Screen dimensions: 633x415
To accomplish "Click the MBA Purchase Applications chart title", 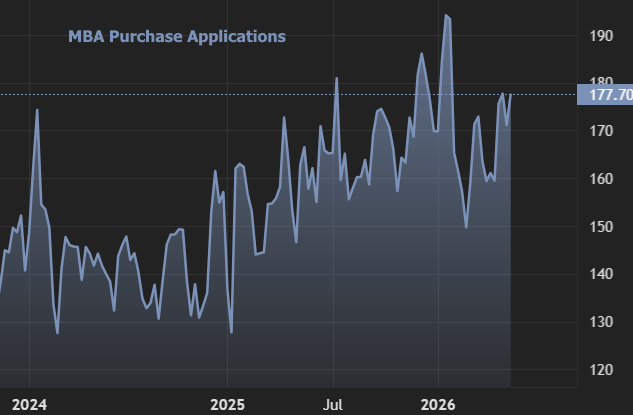I will click(x=177, y=36).
